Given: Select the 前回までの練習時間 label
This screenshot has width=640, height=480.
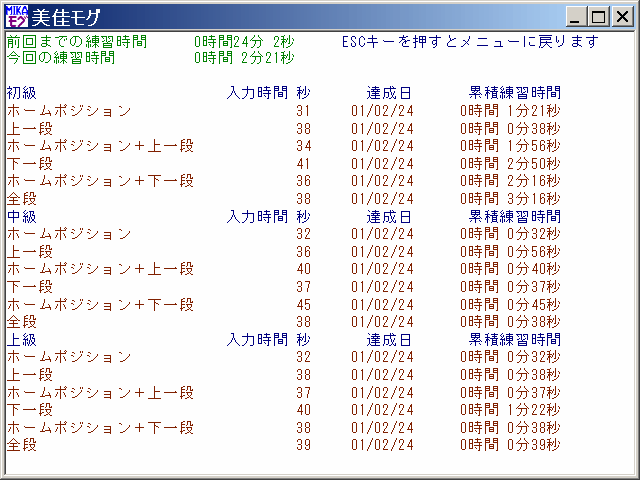Looking at the screenshot, I should pos(76,42).
